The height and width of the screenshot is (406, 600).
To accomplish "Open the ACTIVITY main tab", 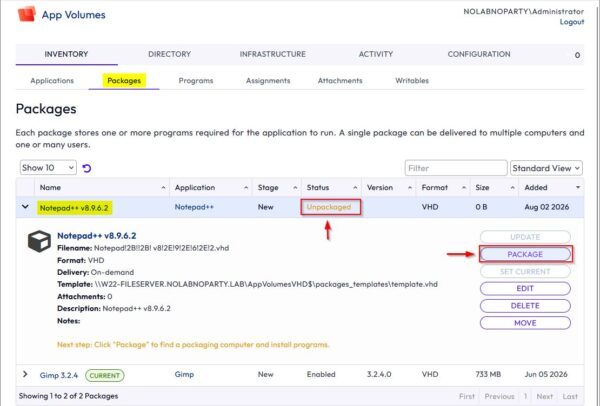I will pyautogui.click(x=376, y=54).
